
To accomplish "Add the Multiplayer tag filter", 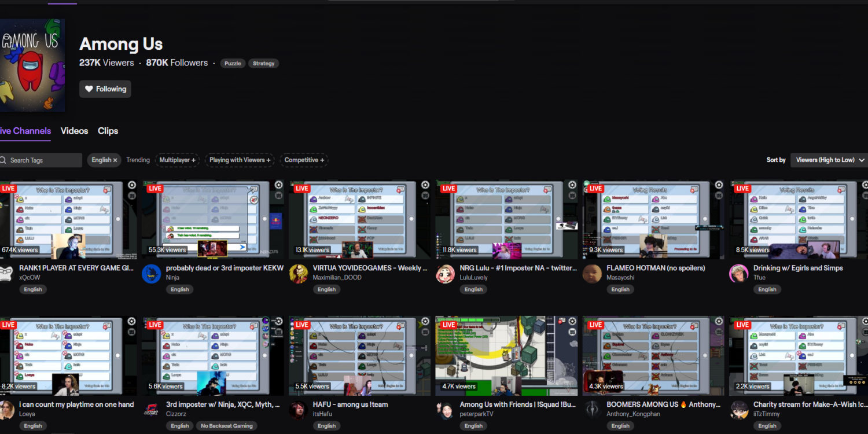I will tap(178, 160).
